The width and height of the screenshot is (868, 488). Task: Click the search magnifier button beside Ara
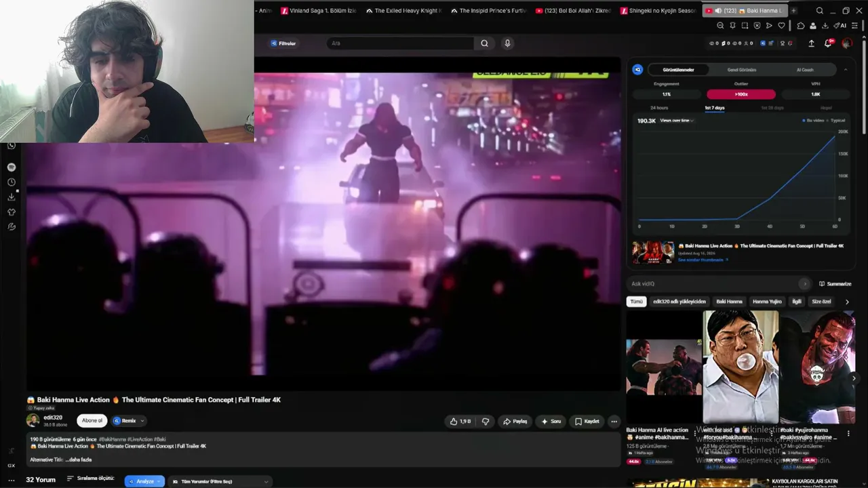tap(484, 43)
